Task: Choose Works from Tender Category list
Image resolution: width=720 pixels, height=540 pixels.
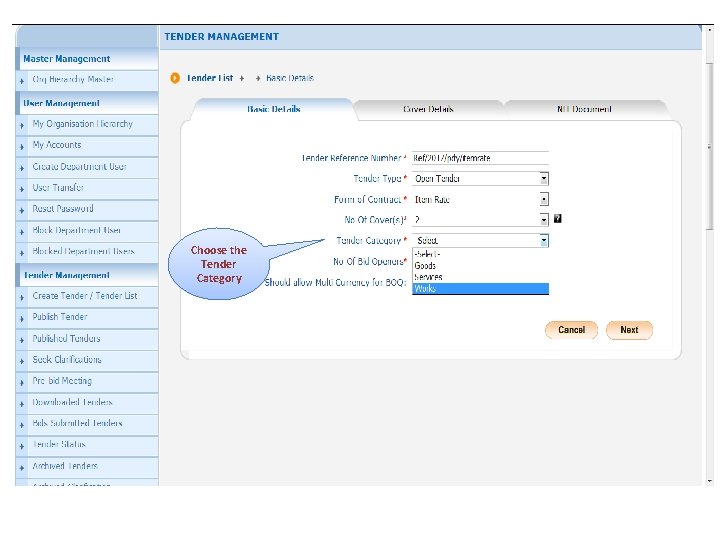Action: click(480, 289)
